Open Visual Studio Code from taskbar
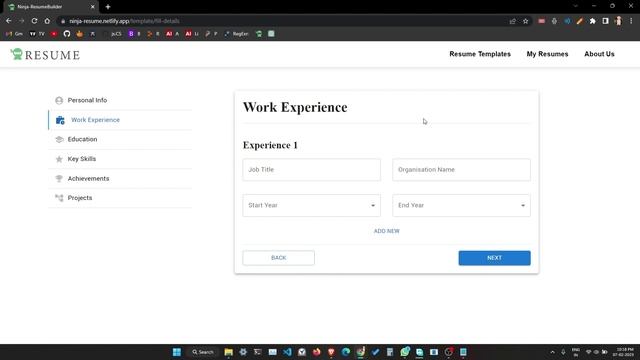The image size is (640, 360). pos(287,352)
